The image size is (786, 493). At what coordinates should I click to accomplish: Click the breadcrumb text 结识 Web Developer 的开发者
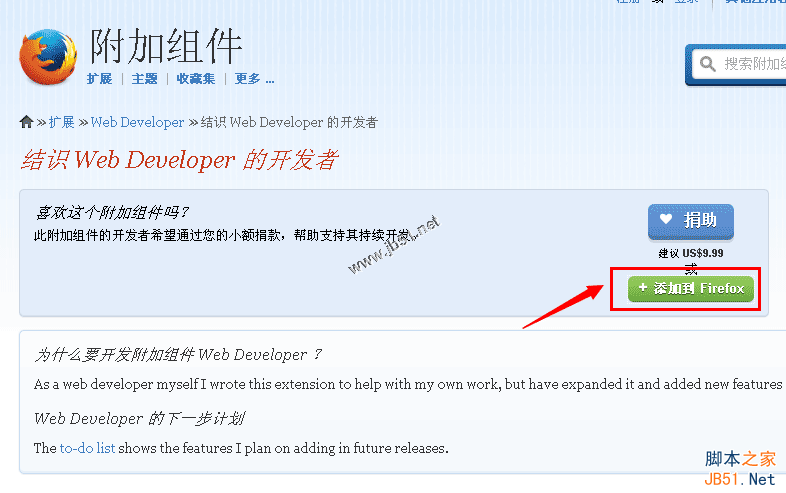pyautogui.click(x=289, y=122)
